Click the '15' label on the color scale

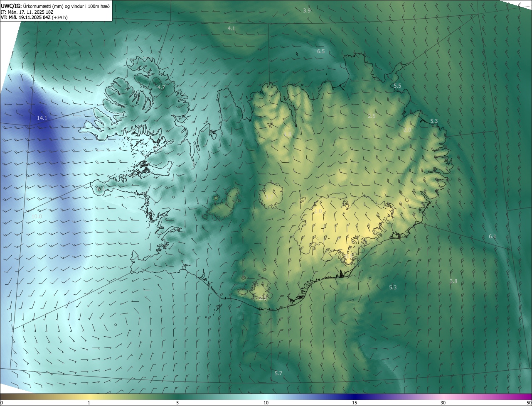pos(355,403)
